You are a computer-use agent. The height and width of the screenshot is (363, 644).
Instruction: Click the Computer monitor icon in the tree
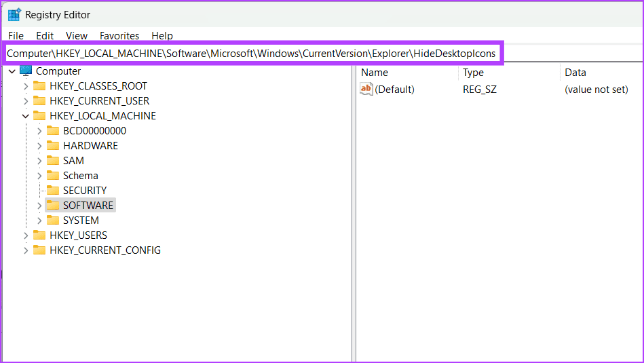click(26, 71)
